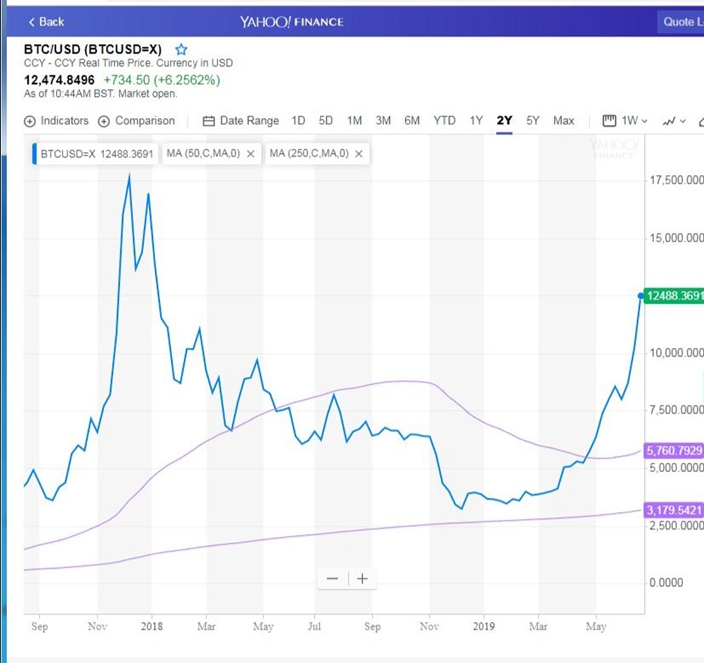This screenshot has width=704, height=663.
Task: Switch to the 1M range
Action: point(354,121)
